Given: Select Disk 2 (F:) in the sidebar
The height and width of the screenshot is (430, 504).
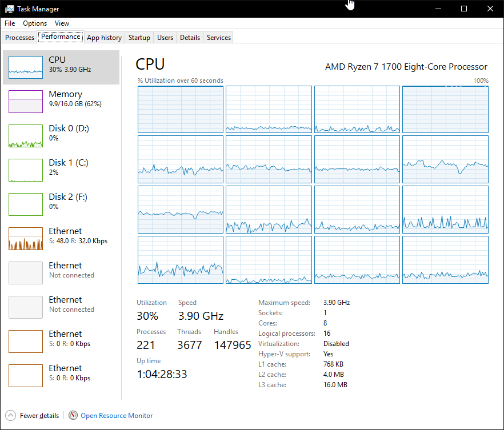Looking at the screenshot, I should coord(61,204).
